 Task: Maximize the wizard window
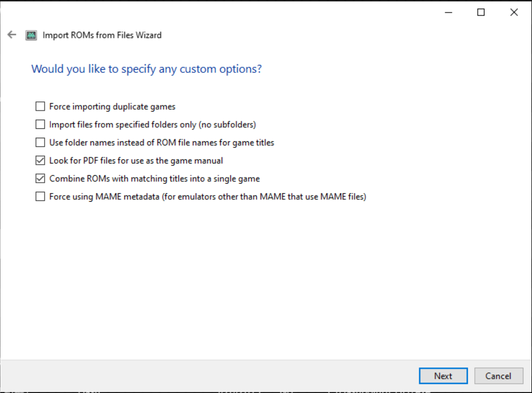[x=481, y=12]
